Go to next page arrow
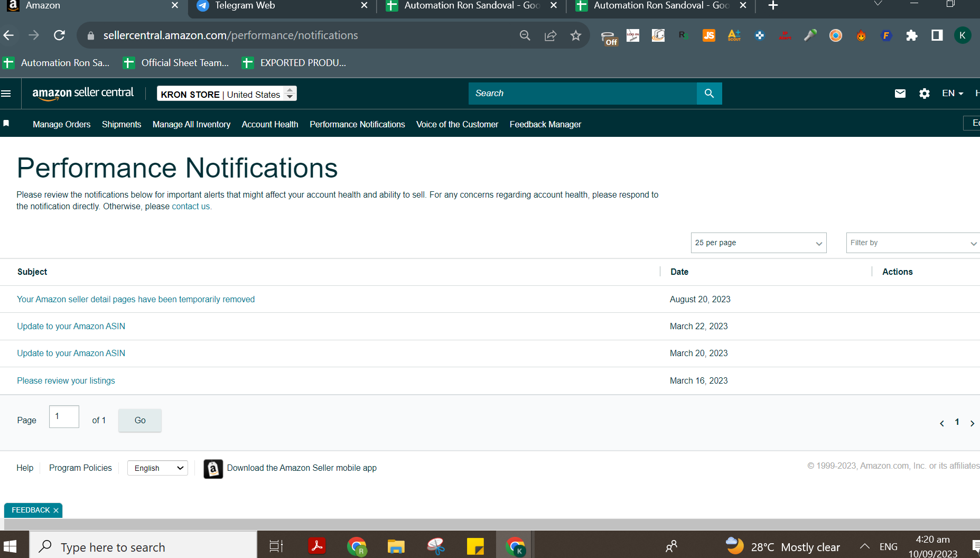This screenshot has width=980, height=558. coord(972,423)
